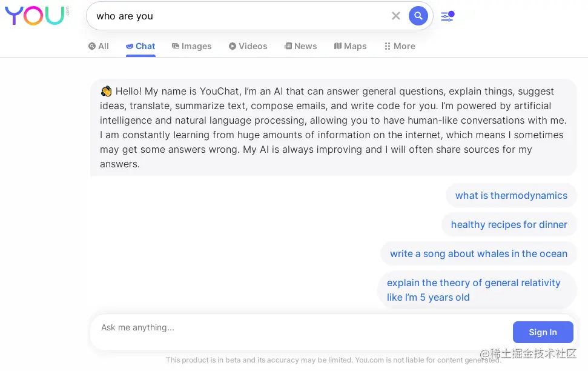This screenshot has height=371, width=588.
Task: Click the Sign In button
Action: click(543, 332)
